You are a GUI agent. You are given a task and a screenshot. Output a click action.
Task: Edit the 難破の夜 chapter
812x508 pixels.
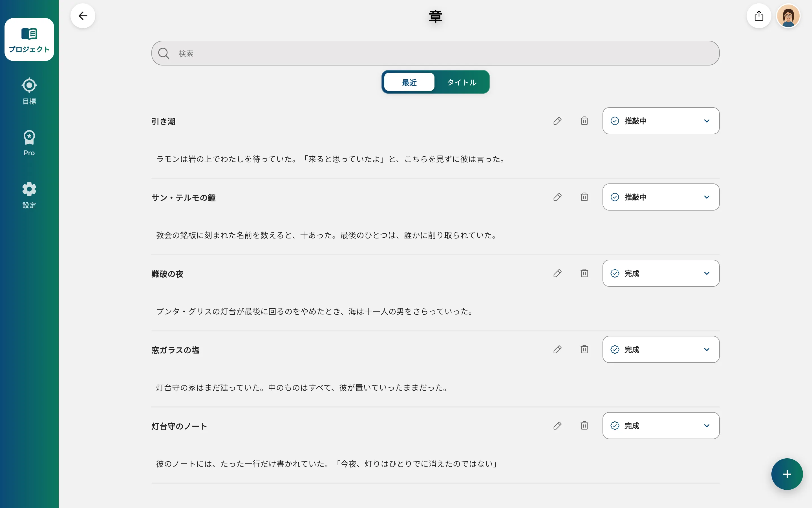557,273
